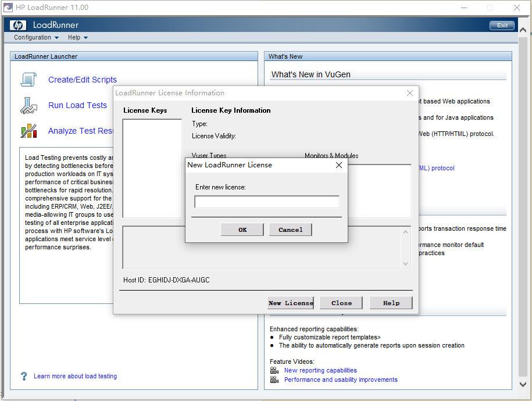Expand the Configuration dropdown arrow
Screen dimensions: 532x401
56,38
